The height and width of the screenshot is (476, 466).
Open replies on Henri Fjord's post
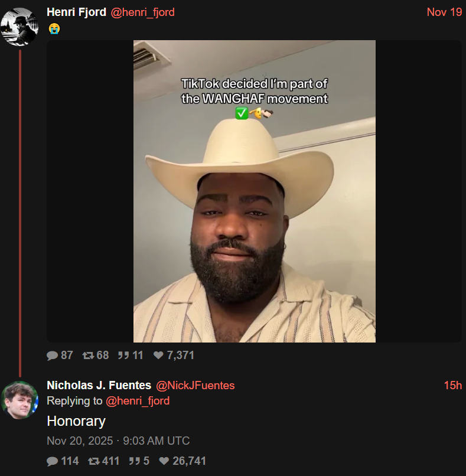click(52, 355)
